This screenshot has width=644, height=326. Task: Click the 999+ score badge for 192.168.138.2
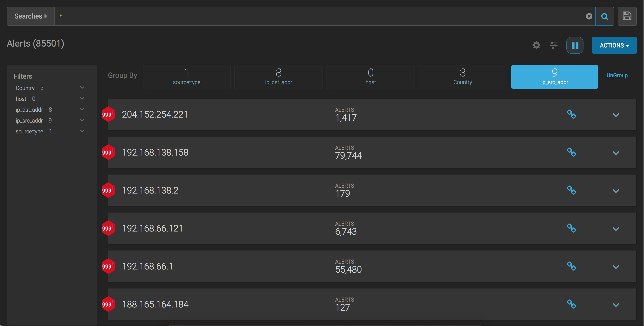point(108,190)
